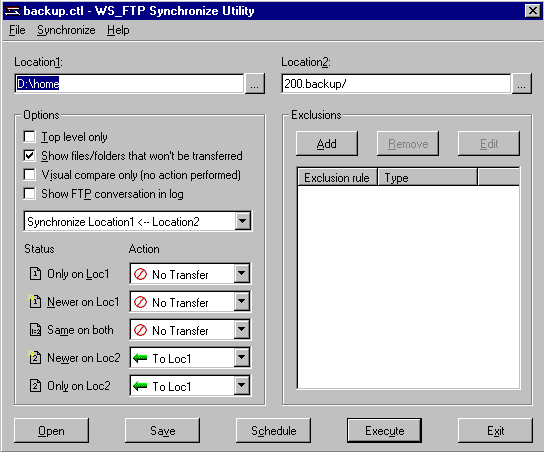The height and width of the screenshot is (452, 544).
Task: Click the Location2 path field
Action: tap(396, 84)
